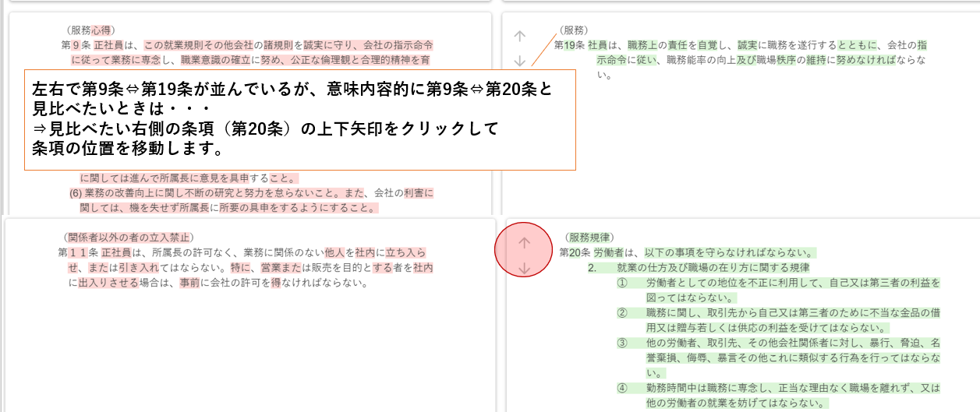The image size is (980, 412).
Task: Select circled item ② about 取引先 gifts
Action: click(621, 313)
